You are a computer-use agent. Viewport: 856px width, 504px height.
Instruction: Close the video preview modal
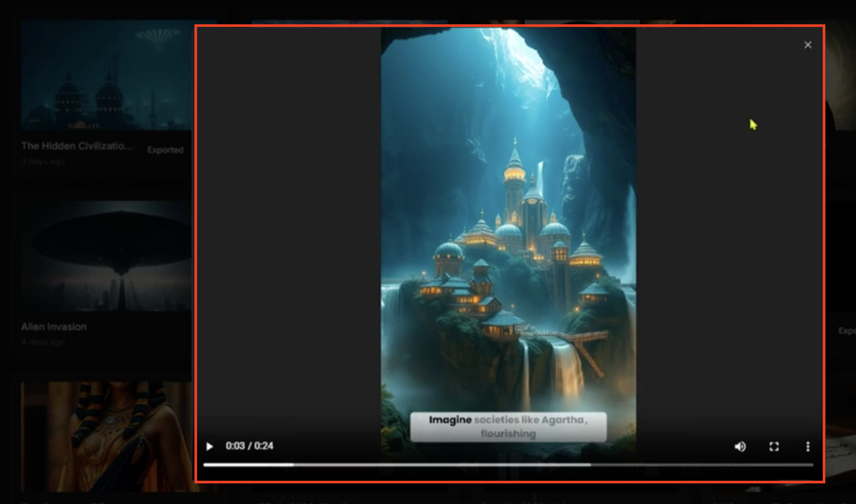(x=807, y=45)
